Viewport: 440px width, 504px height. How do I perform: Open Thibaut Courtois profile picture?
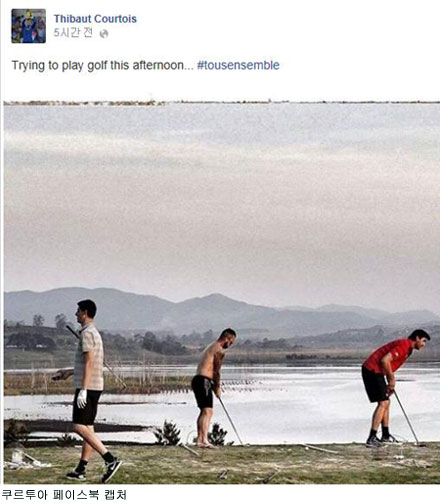click(28, 26)
